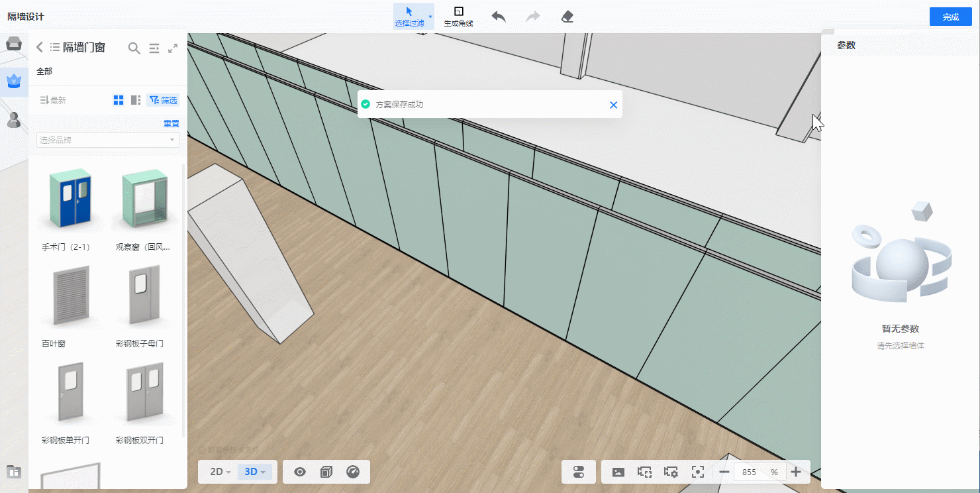The height and width of the screenshot is (493, 980).
Task: Open the performance gauge icon
Action: coord(353,472)
